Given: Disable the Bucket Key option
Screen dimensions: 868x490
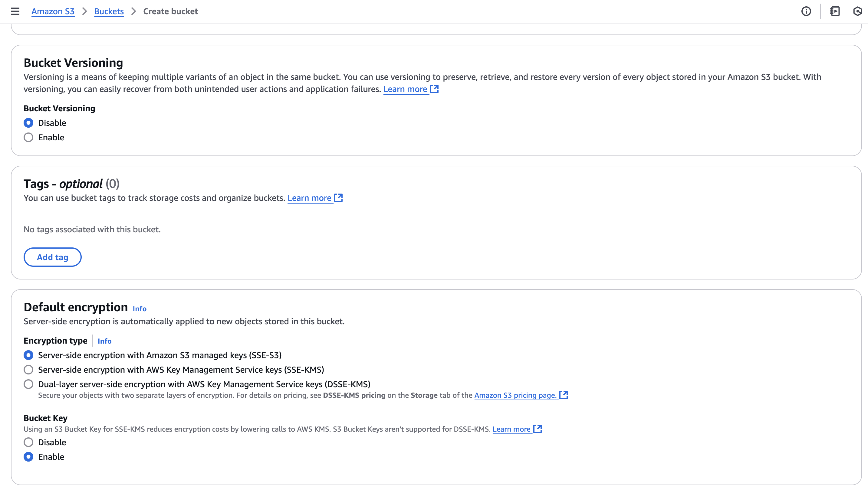Looking at the screenshot, I should point(29,442).
